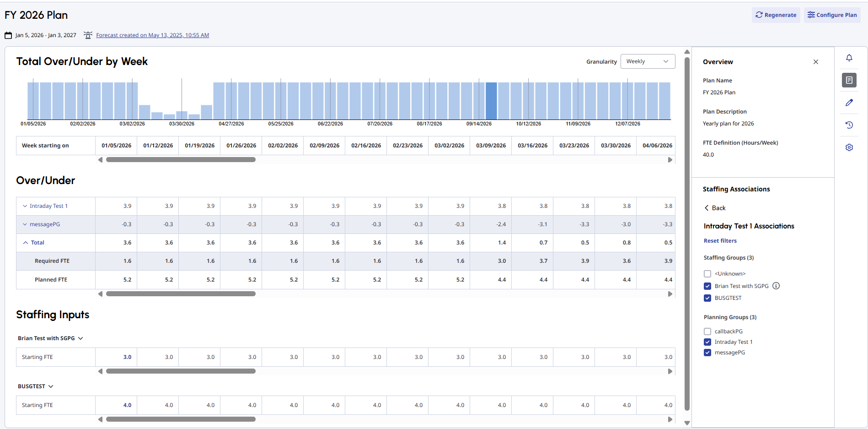Click info icon beside Brian Test with SGPG
Image resolution: width=868 pixels, height=429 pixels.
[776, 286]
